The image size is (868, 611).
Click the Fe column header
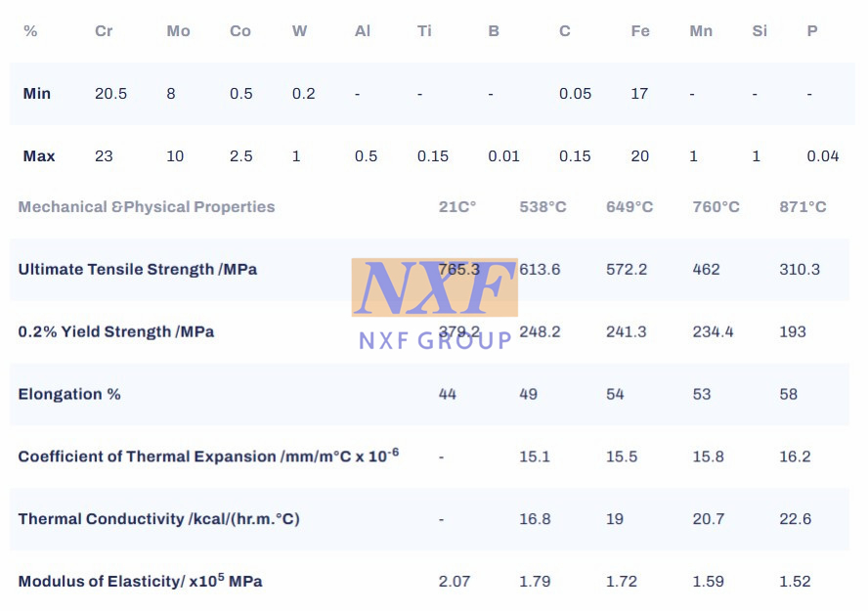tap(640, 31)
